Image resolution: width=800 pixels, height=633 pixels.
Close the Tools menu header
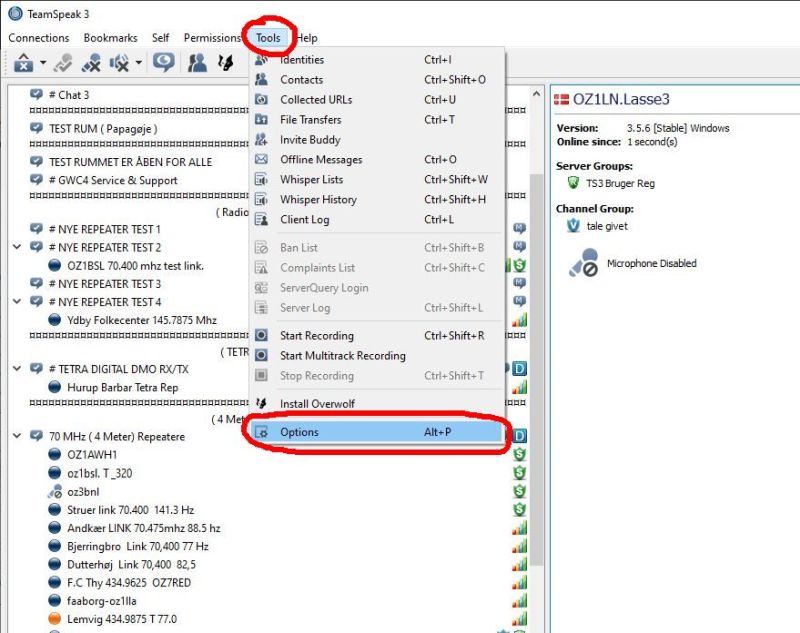pyautogui.click(x=268, y=38)
